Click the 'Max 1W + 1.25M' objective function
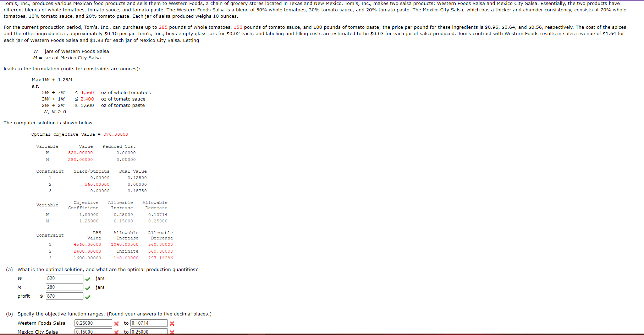Screen dimensions: 644x335 pyautogui.click(x=52, y=80)
